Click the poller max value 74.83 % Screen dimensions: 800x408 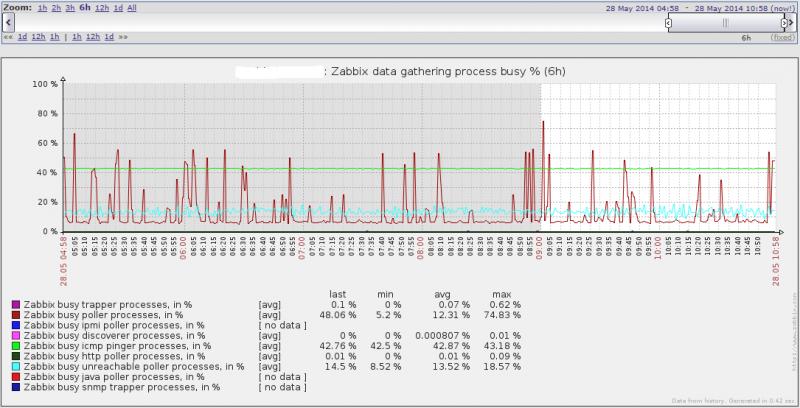[x=502, y=315]
